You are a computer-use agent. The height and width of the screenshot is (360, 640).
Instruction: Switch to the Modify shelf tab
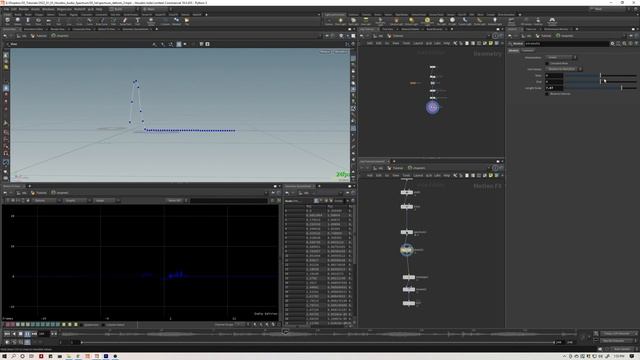click(18, 15)
